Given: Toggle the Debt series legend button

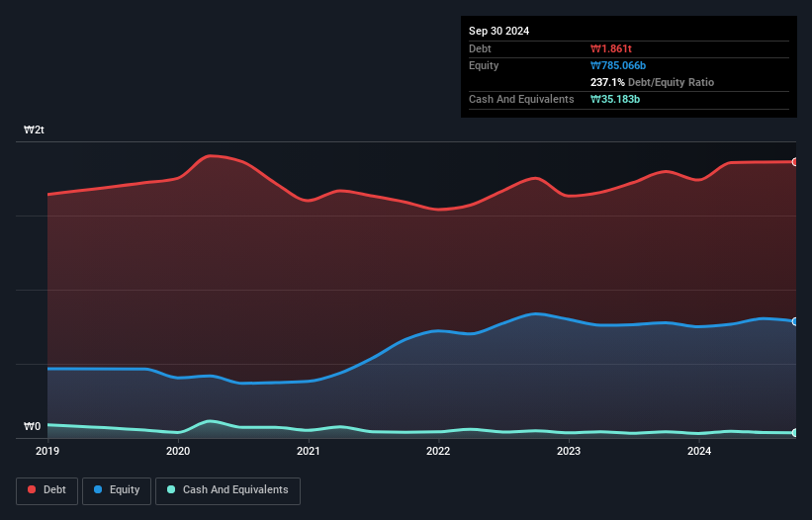Looking at the screenshot, I should point(47,490).
